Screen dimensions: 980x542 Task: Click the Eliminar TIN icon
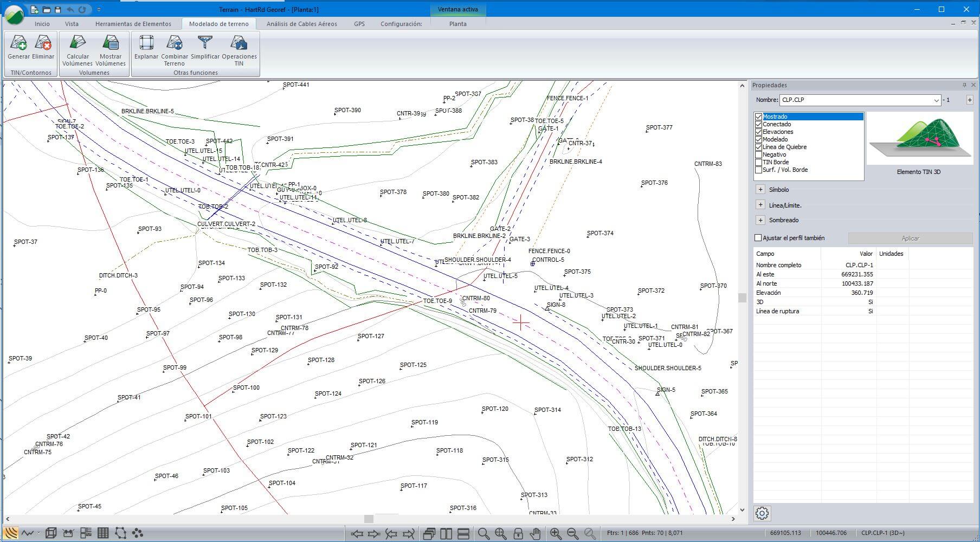[x=43, y=43]
